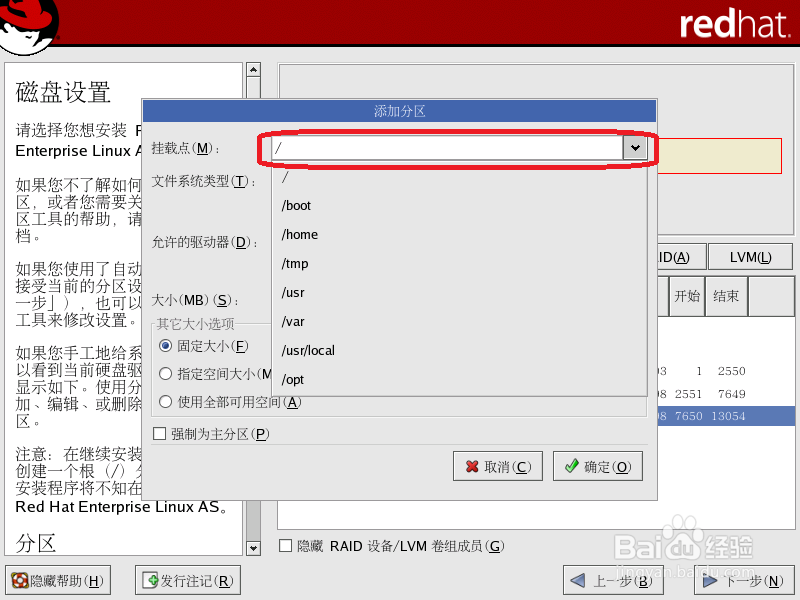This screenshot has height=600, width=800.
Task: Click the lifebuoy icon on 隐藏帮助
Action: 20,580
